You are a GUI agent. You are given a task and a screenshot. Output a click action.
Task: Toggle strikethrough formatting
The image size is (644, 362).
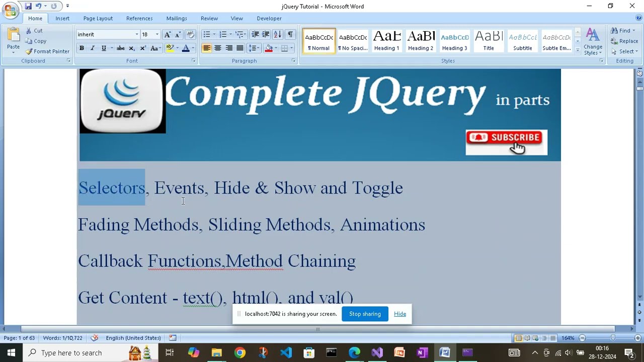pos(120,48)
